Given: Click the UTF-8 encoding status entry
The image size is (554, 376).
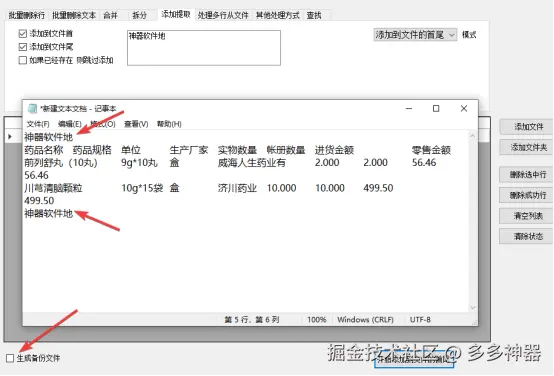Looking at the screenshot, I should click(420, 320).
